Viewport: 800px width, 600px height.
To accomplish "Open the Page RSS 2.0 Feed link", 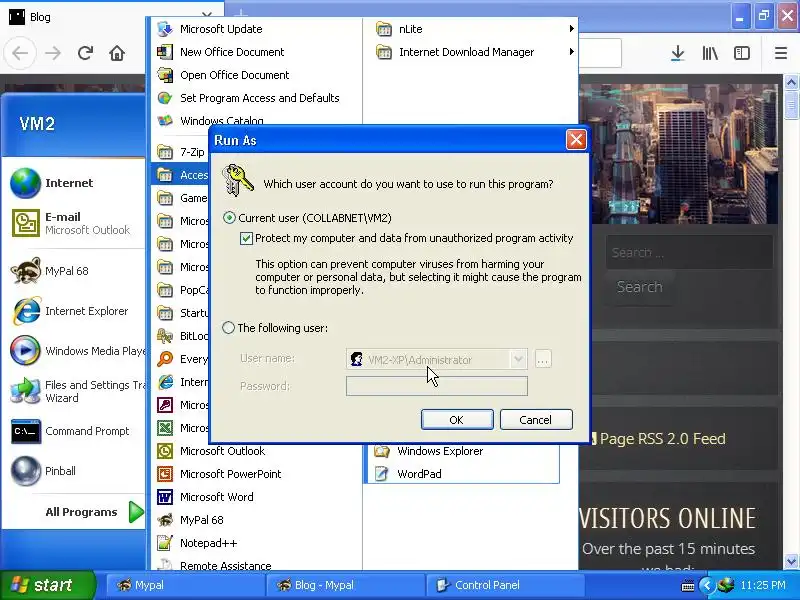I will [x=662, y=439].
